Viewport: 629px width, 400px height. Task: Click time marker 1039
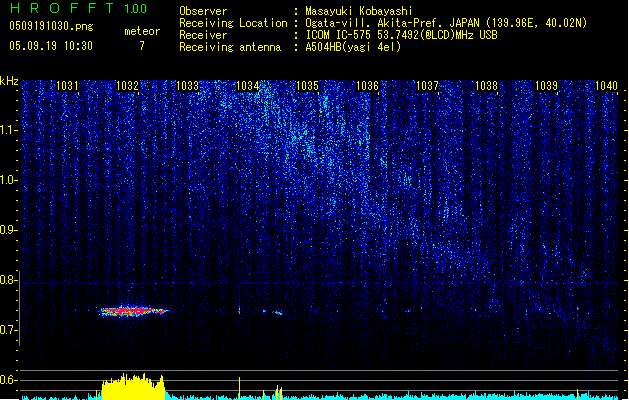click(546, 85)
